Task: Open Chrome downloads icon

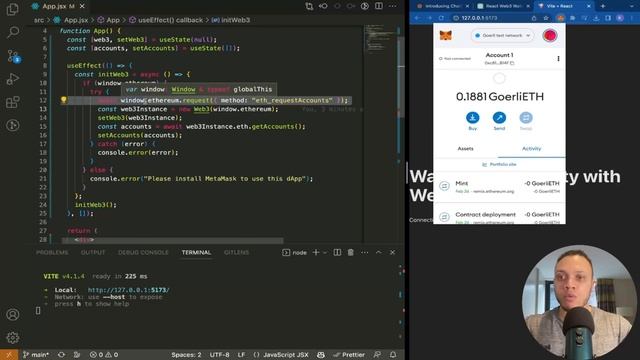Action: tap(596, 18)
